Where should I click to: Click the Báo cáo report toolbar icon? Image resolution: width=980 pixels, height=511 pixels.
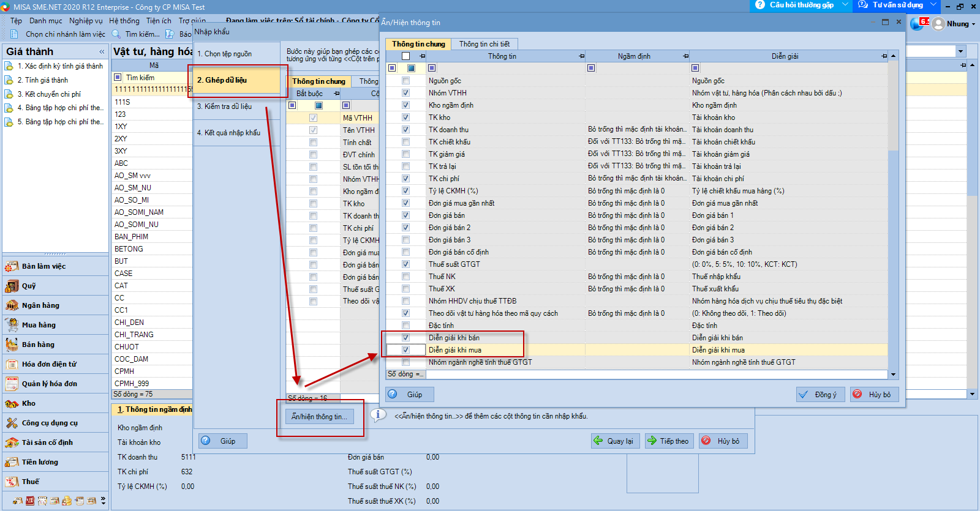pyautogui.click(x=170, y=34)
